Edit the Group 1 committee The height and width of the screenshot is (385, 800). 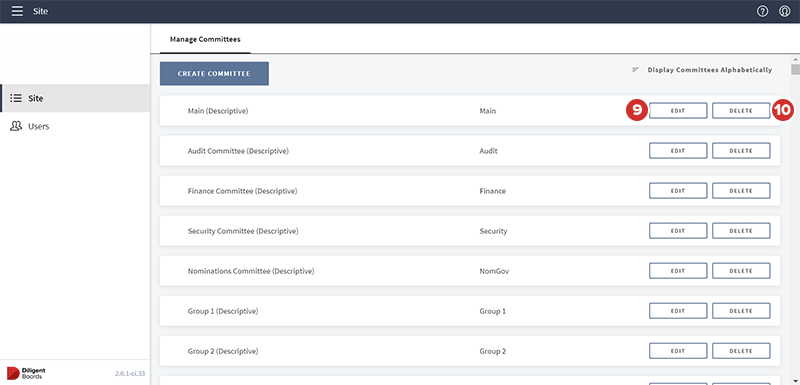click(678, 311)
